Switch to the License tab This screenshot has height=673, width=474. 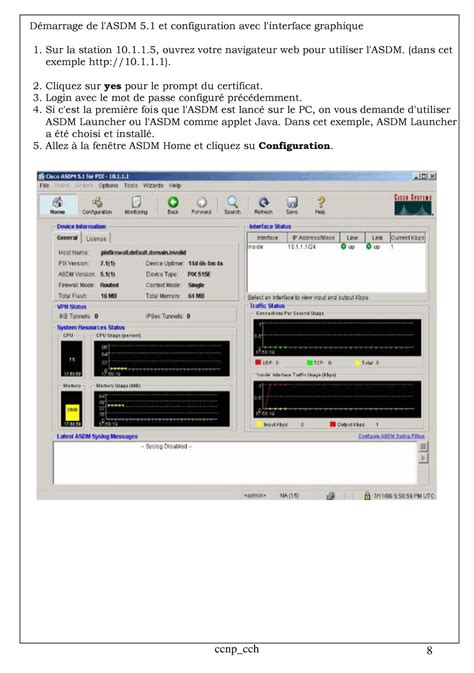pyautogui.click(x=96, y=238)
